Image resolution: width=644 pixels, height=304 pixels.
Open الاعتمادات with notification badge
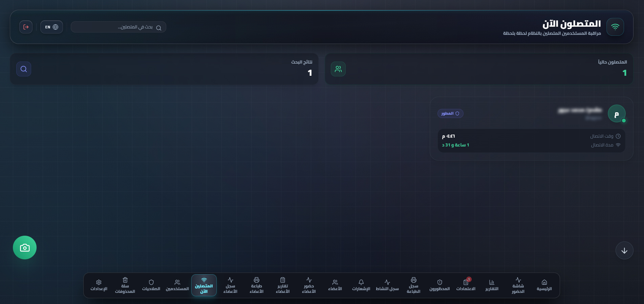[x=466, y=285]
